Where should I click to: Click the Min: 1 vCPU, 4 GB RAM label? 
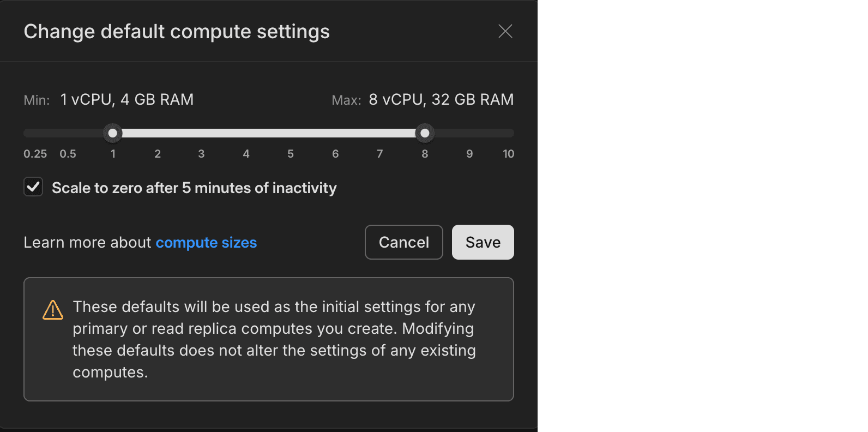click(108, 99)
